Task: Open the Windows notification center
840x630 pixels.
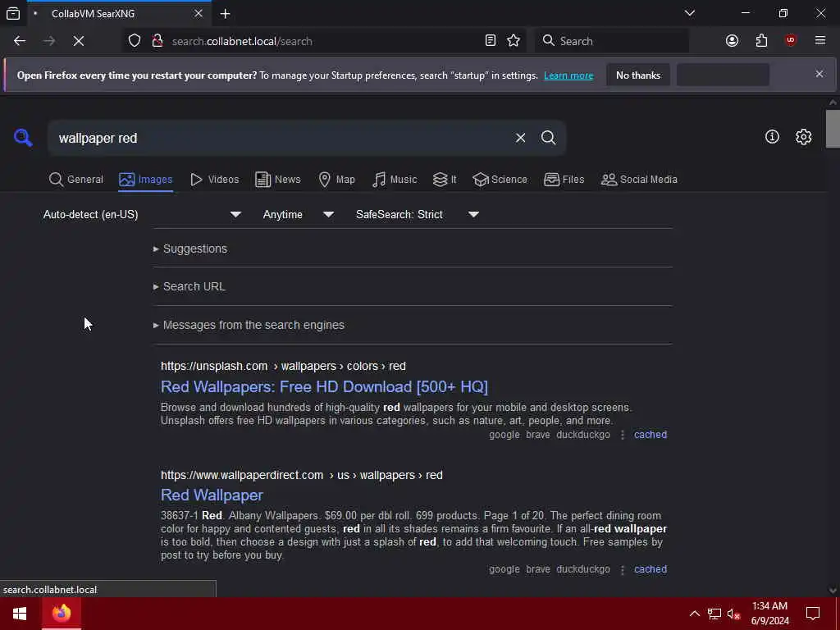Action: [x=813, y=614]
